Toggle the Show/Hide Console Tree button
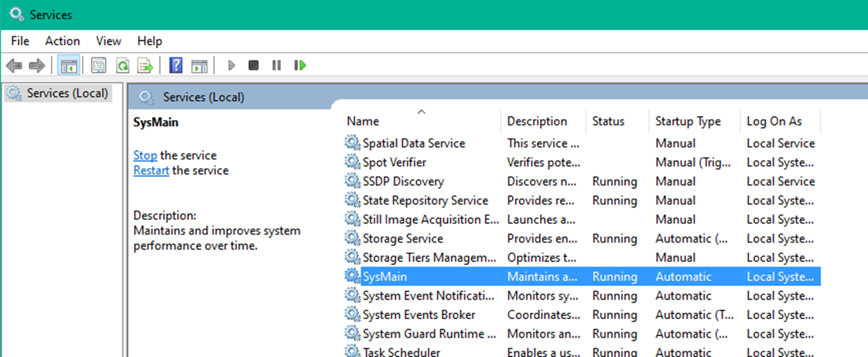Image resolution: width=868 pixels, height=357 pixels. pos(68,66)
